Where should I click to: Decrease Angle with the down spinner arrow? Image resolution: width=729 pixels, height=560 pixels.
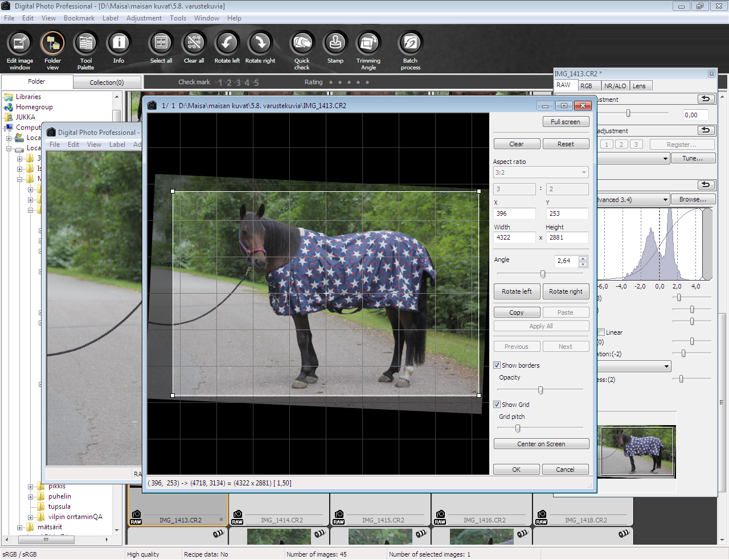tap(583, 264)
